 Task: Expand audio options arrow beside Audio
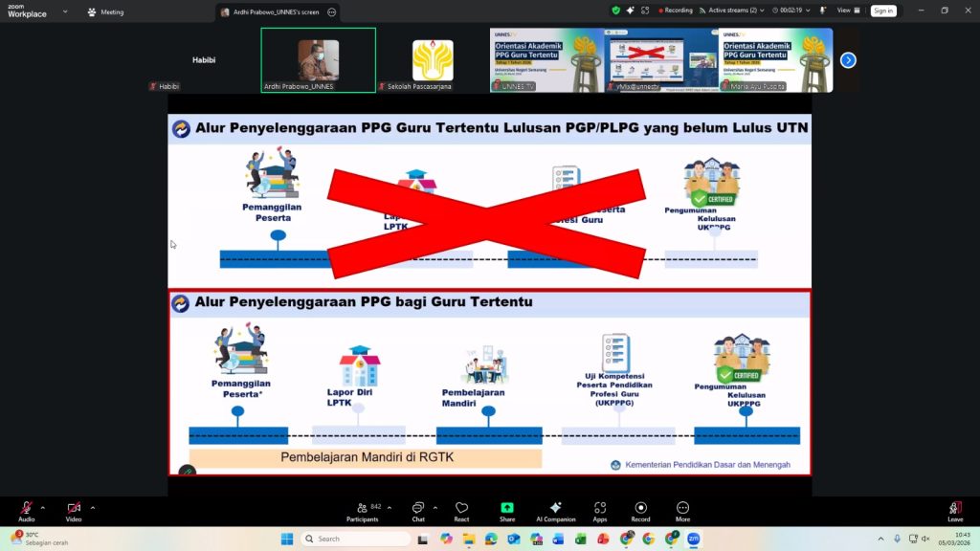click(x=42, y=507)
